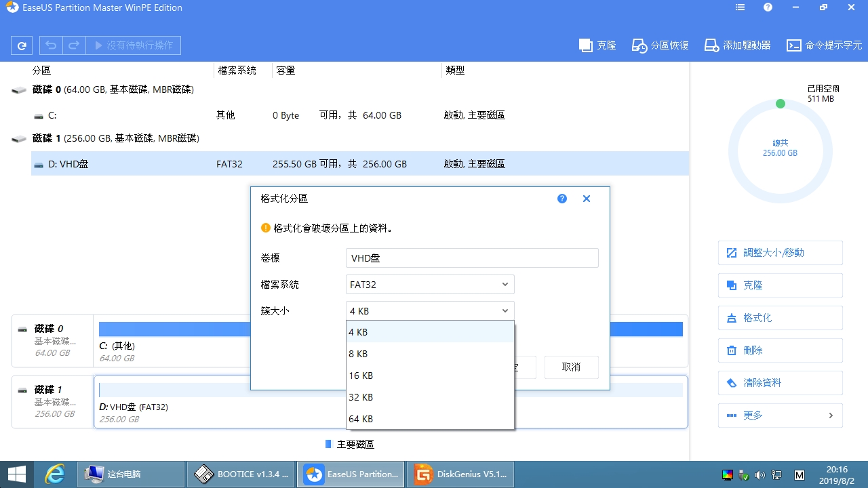This screenshot has height=488, width=868.
Task: Click the security shield tray icon
Action: click(744, 474)
